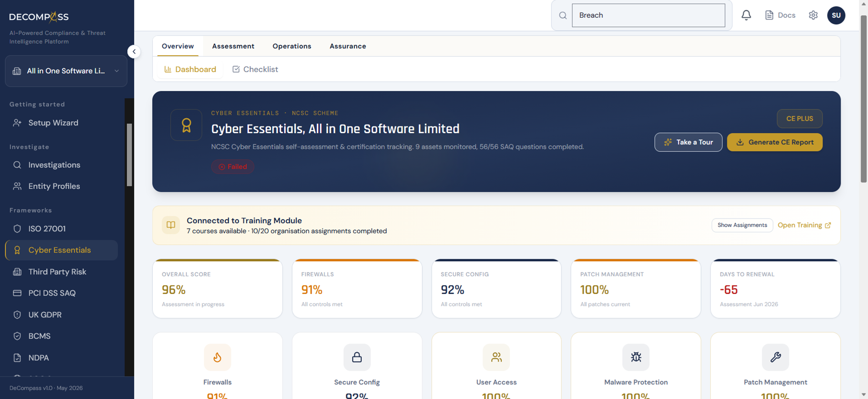Click the Secure Config padlock icon
The width and height of the screenshot is (868, 399).
(357, 357)
